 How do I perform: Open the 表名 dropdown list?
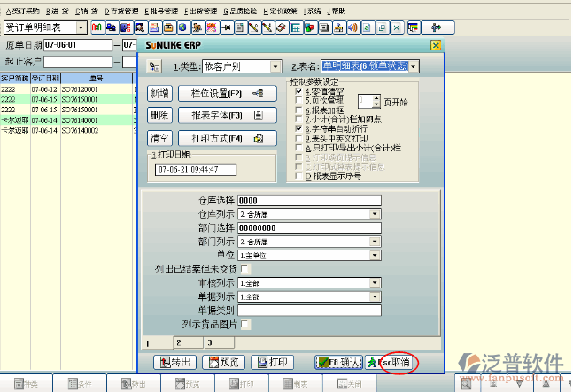click(413, 66)
